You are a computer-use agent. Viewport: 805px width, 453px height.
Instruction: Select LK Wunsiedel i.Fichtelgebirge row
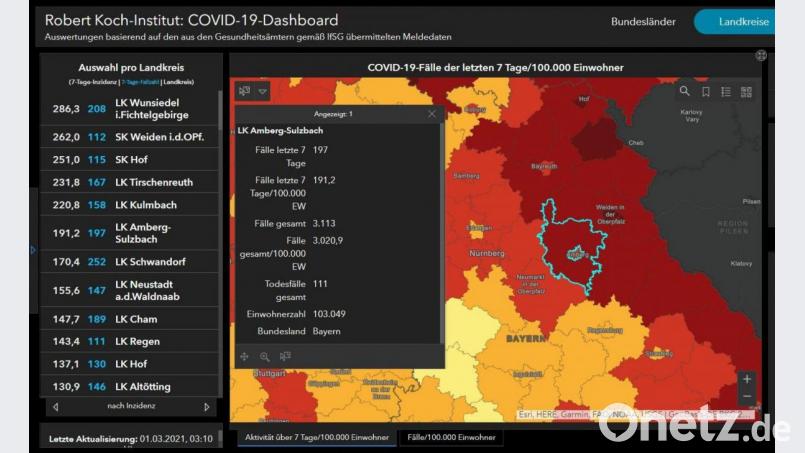[x=130, y=109]
